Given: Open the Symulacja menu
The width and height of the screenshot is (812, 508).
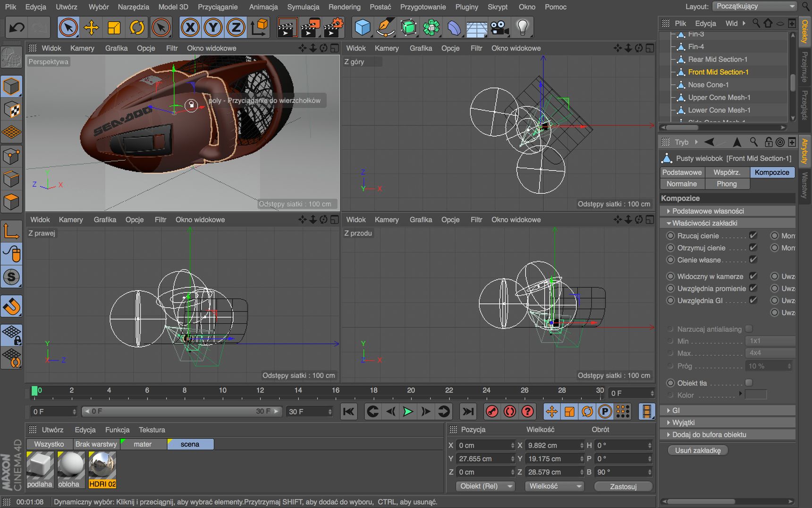Looking at the screenshot, I should 303,7.
